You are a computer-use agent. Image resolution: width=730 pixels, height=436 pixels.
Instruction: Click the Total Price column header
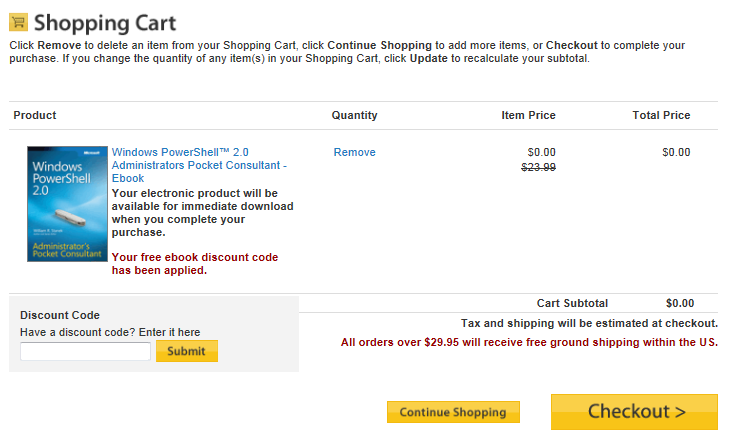pyautogui.click(x=661, y=116)
